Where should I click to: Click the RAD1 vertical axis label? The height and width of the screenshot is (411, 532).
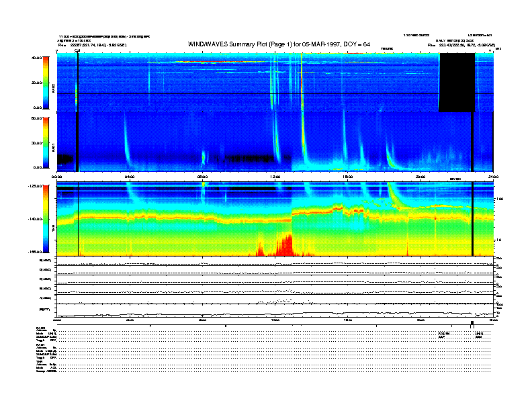pyautogui.click(x=54, y=147)
